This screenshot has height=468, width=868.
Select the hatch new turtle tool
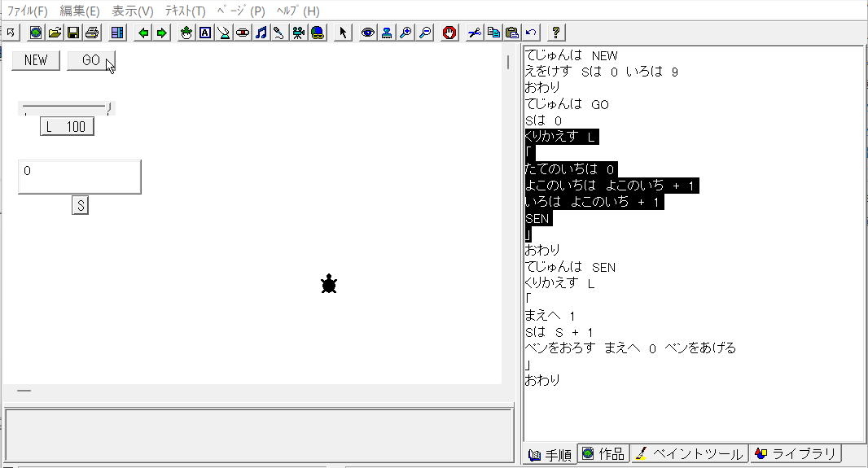(186, 33)
